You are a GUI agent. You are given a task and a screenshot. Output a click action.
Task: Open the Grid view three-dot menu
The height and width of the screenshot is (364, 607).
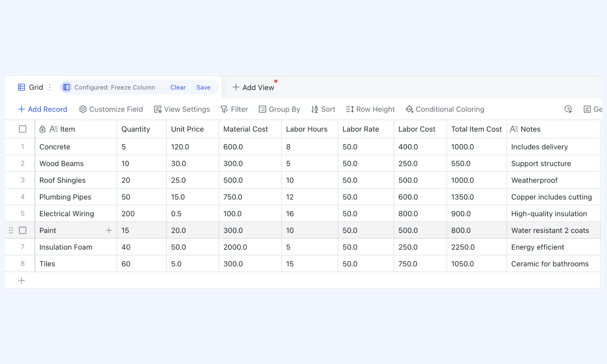tap(50, 87)
